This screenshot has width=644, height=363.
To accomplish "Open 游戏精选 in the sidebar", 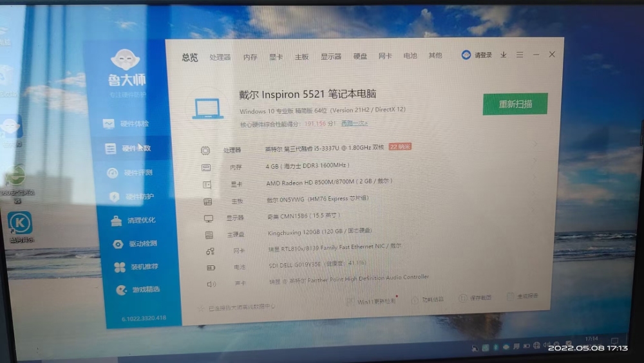I will (138, 290).
